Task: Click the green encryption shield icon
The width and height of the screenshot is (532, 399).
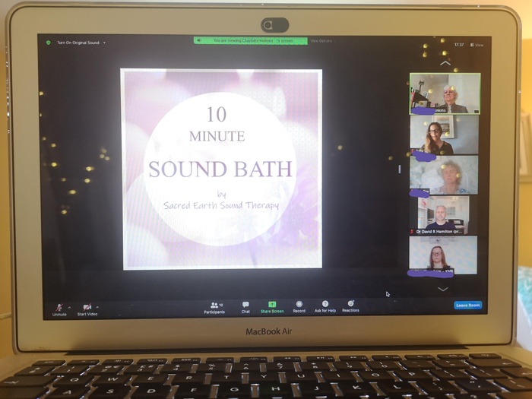Action: [x=48, y=43]
